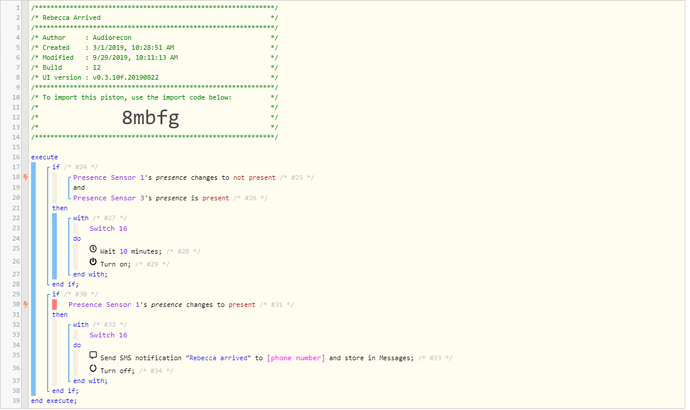Click the UI version v0.3.10f.20190822 line

point(154,77)
